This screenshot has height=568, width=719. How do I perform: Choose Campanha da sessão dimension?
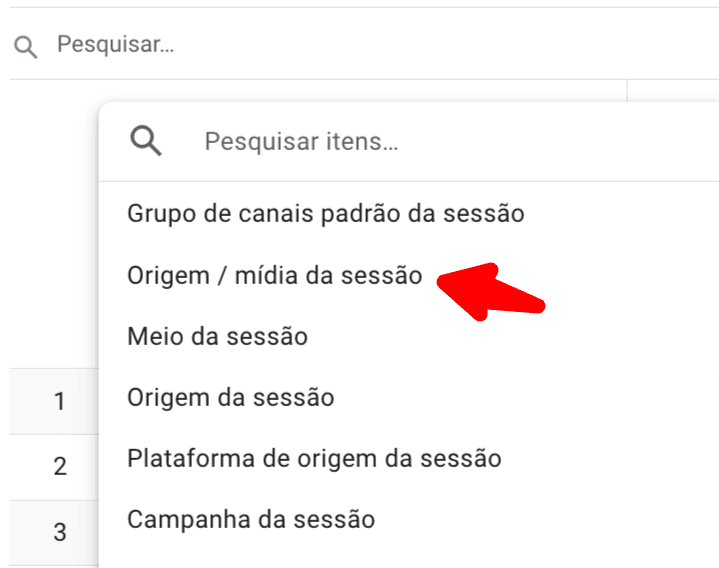click(x=251, y=520)
